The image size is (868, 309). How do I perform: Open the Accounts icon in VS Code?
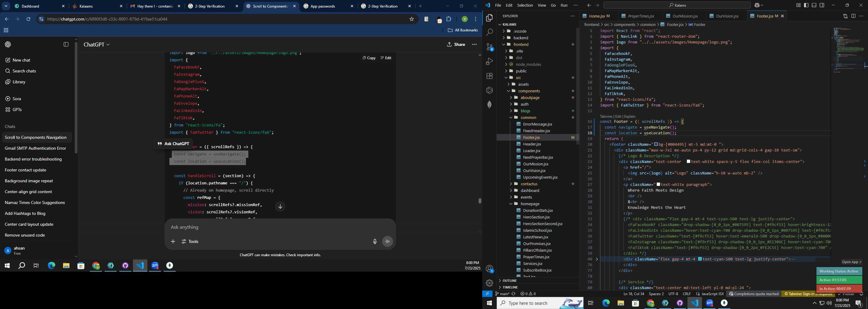click(x=489, y=269)
